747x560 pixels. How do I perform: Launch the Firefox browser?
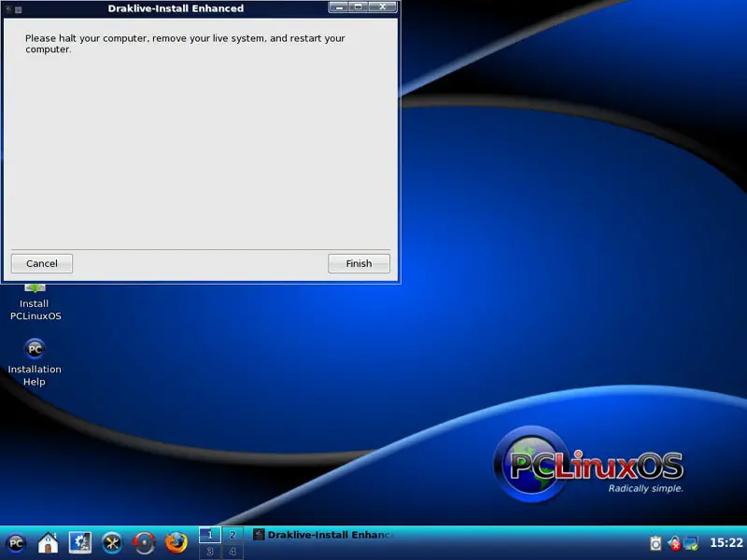click(176, 542)
